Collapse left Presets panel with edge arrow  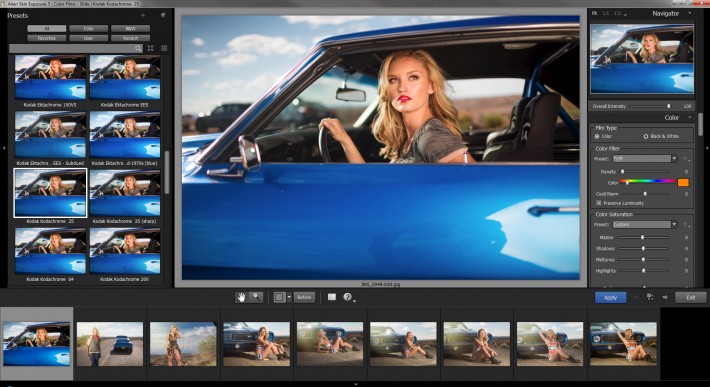click(4, 148)
